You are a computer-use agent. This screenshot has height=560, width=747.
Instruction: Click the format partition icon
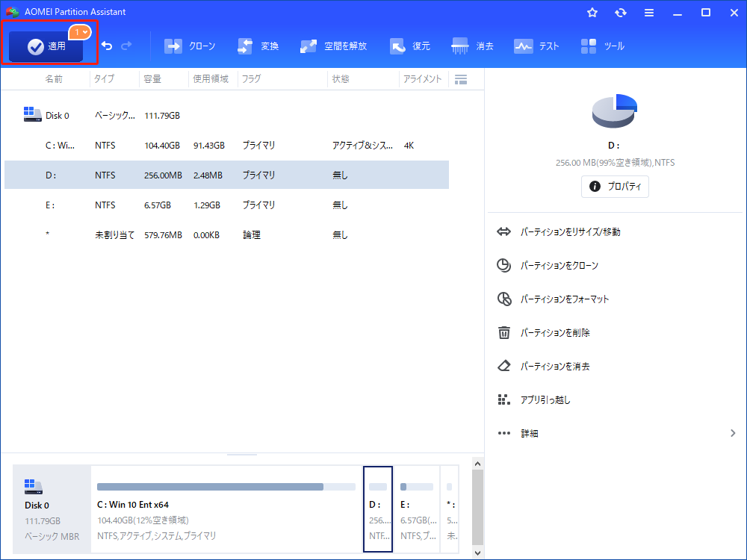(x=504, y=299)
